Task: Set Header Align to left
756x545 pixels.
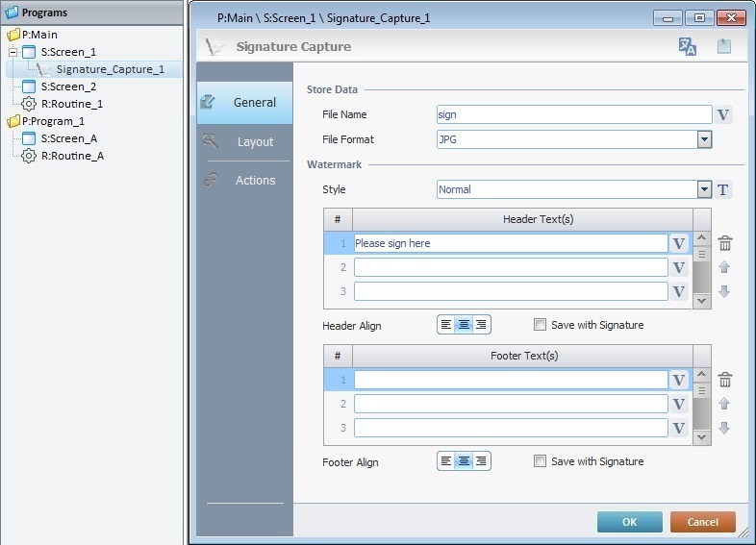Action: point(446,325)
